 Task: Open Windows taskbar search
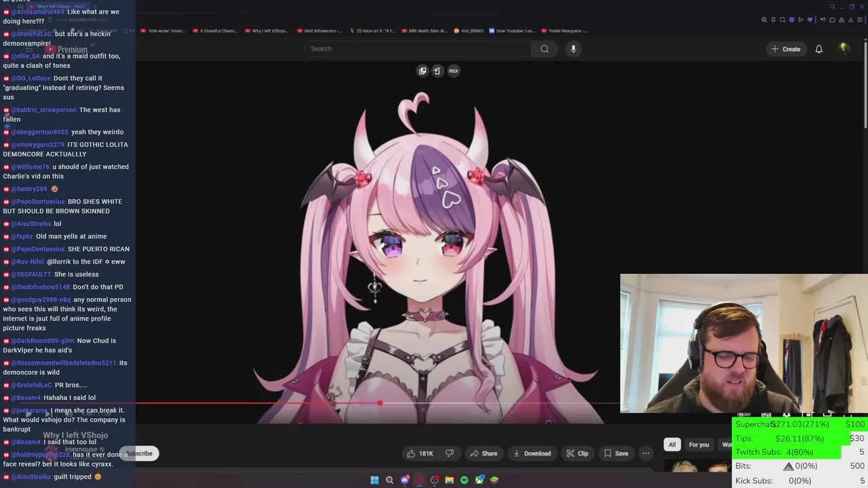389,480
